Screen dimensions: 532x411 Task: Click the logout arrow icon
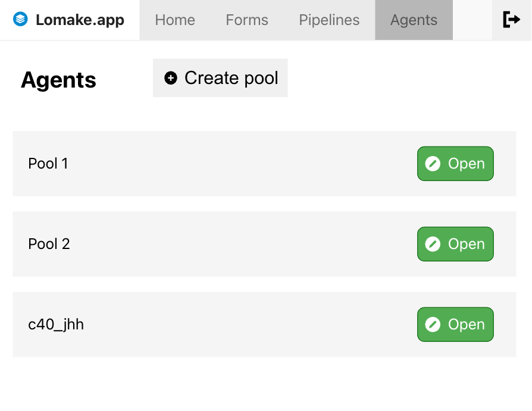click(511, 20)
